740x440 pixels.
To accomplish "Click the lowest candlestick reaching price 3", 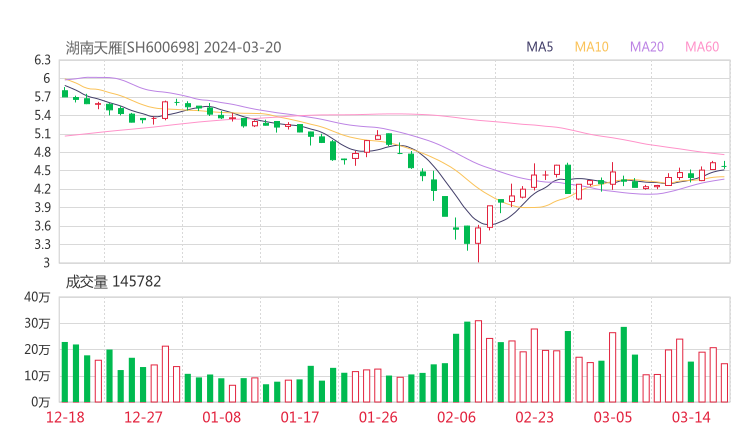I will (x=478, y=244).
